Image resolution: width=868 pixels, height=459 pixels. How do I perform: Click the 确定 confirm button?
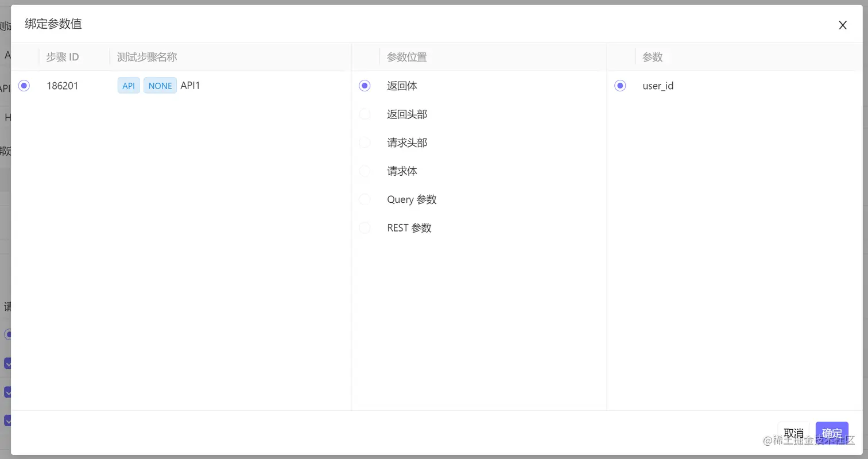click(832, 433)
